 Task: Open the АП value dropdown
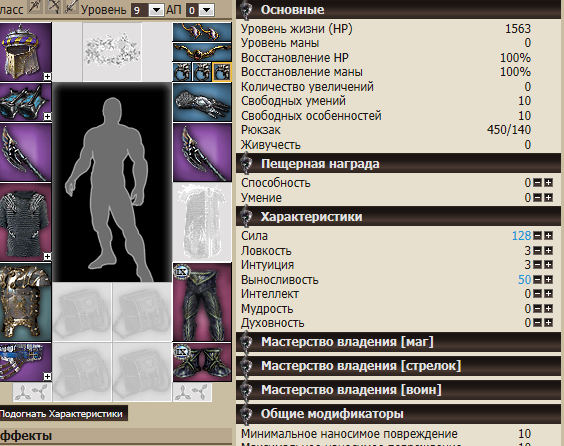(207, 10)
